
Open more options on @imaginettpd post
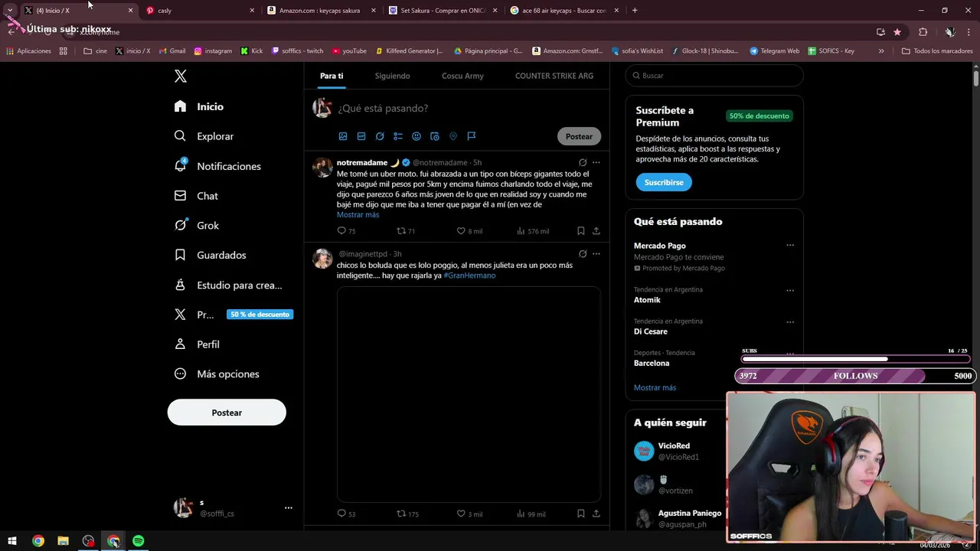596,254
